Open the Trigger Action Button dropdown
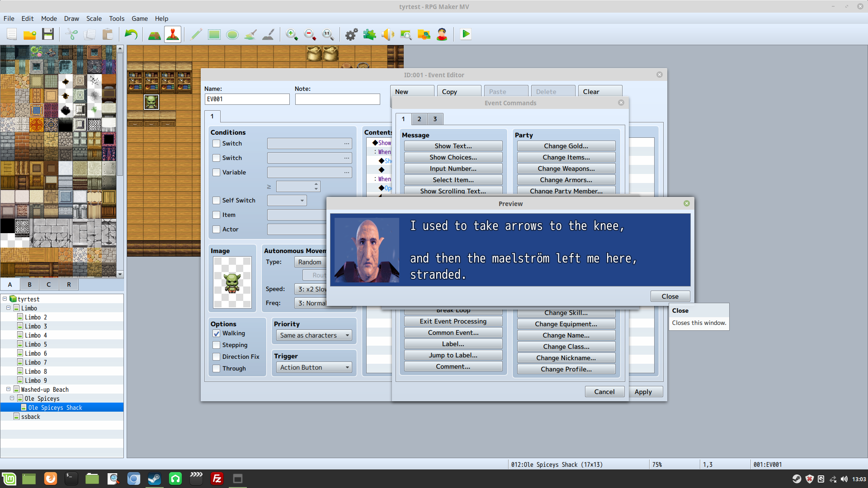 [314, 367]
